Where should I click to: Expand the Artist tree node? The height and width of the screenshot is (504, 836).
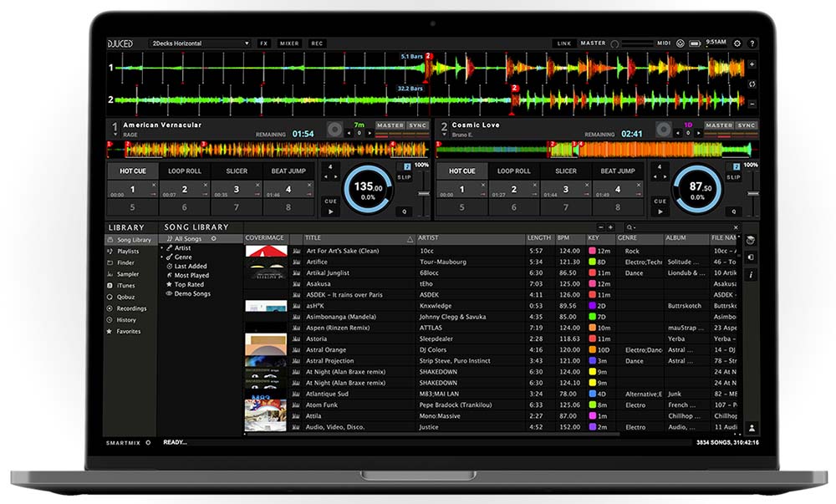click(x=162, y=248)
